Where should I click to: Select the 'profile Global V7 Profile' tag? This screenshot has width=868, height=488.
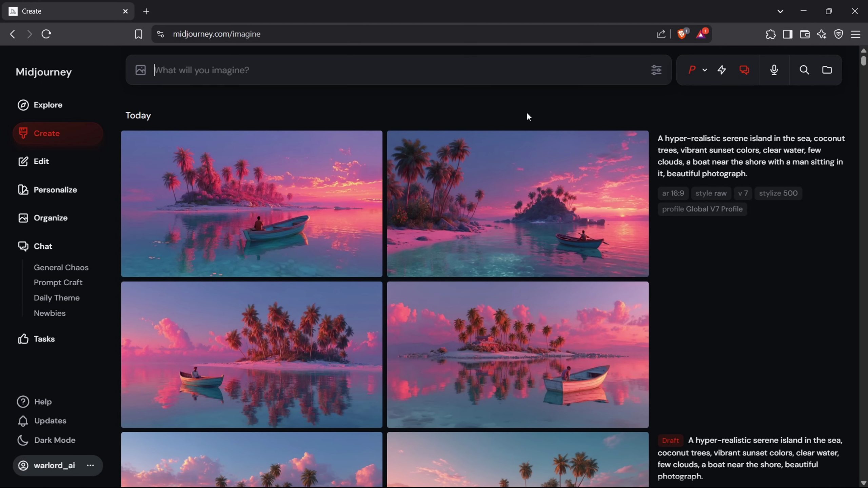pyautogui.click(x=702, y=209)
